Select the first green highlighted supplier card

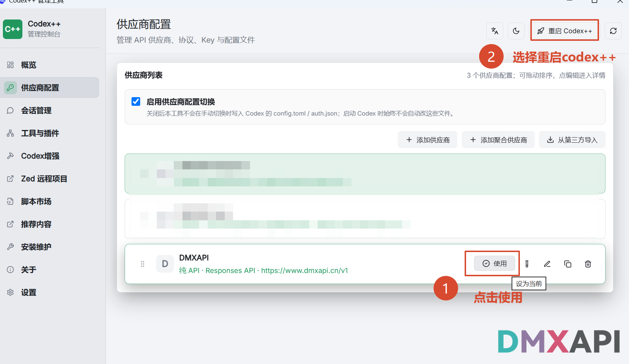pyautogui.click(x=365, y=174)
